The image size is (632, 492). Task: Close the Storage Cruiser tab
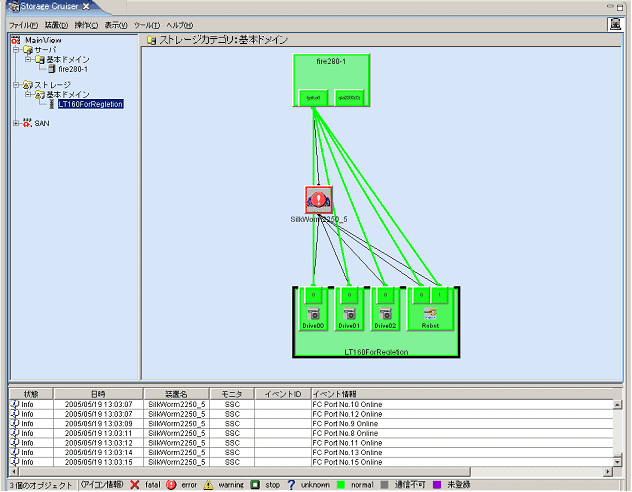click(x=86, y=6)
